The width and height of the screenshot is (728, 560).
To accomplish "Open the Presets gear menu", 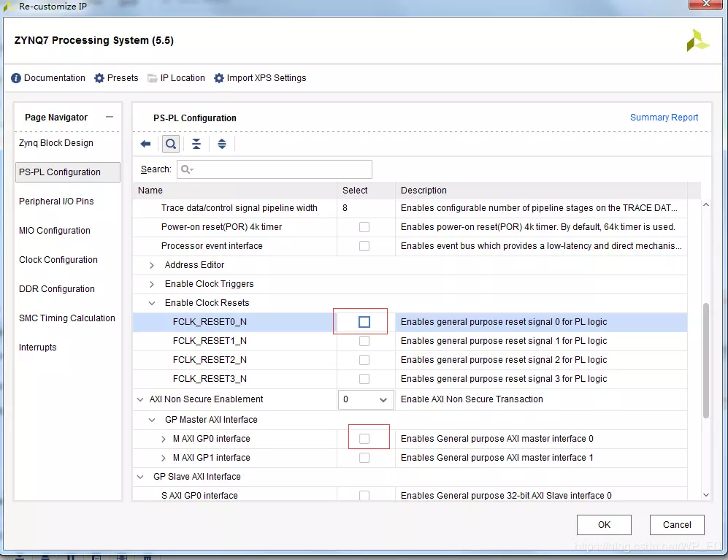I will coord(99,78).
